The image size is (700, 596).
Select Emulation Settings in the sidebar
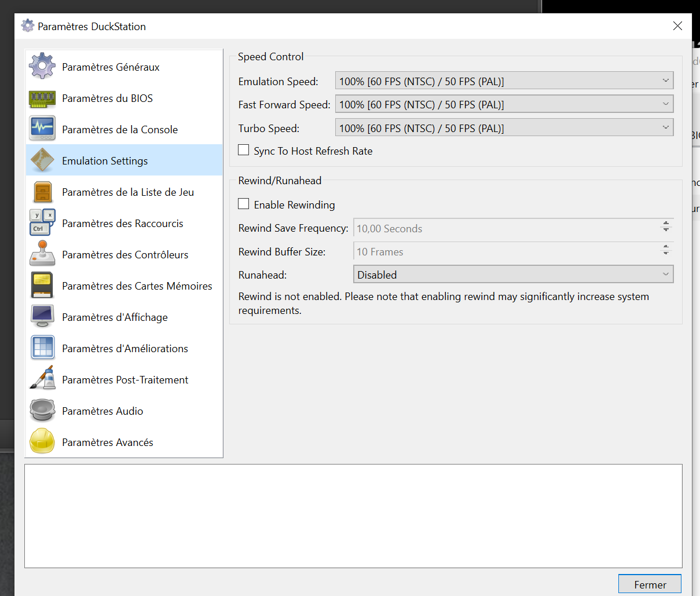pos(124,160)
